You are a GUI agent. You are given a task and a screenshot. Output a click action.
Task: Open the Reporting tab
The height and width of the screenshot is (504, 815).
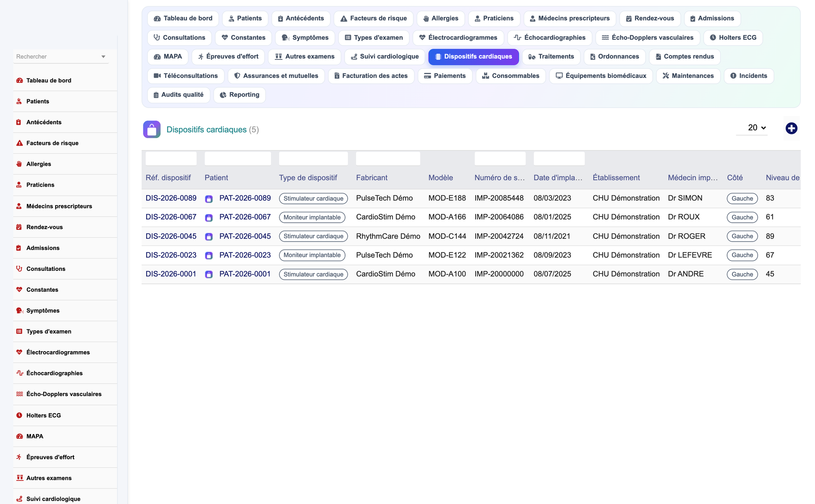240,95
